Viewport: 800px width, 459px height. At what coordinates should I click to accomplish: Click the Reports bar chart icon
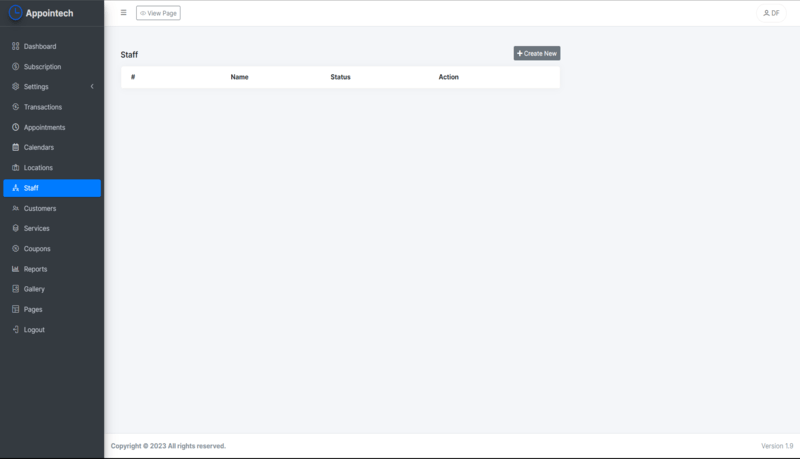(15, 269)
